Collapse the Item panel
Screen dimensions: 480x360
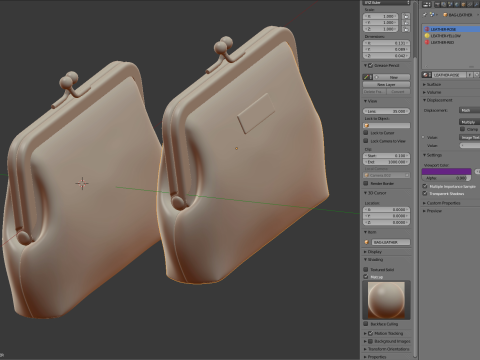[365, 232]
